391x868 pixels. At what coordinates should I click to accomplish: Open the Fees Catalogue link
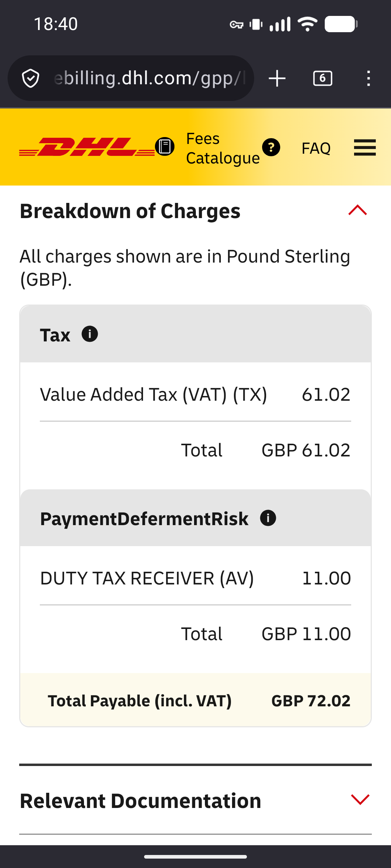[x=222, y=148]
